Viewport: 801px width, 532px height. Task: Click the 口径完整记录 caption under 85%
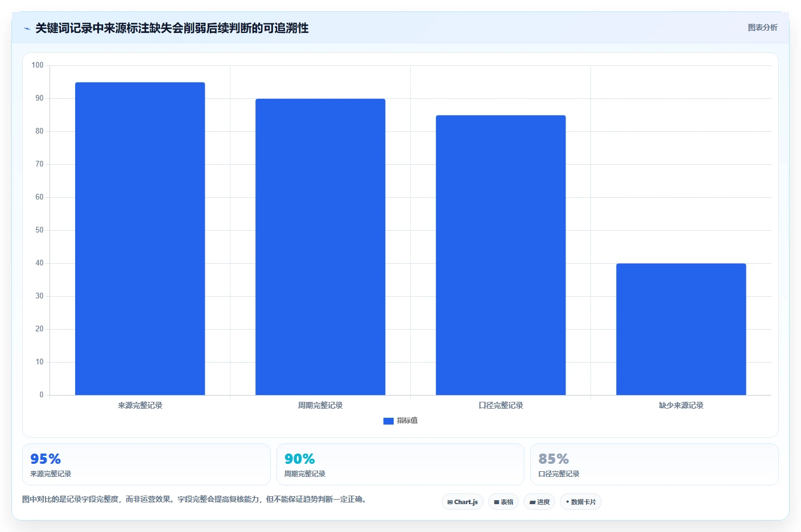tap(559, 474)
